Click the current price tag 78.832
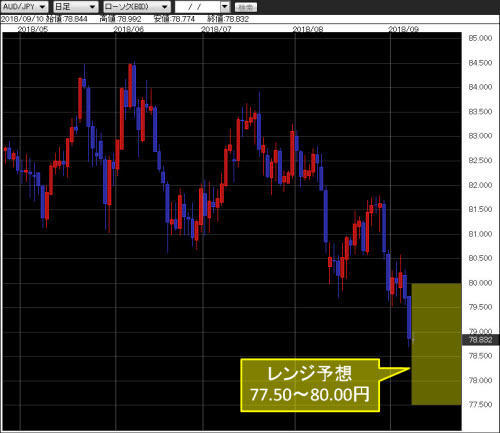The image size is (500, 433). coord(480,340)
